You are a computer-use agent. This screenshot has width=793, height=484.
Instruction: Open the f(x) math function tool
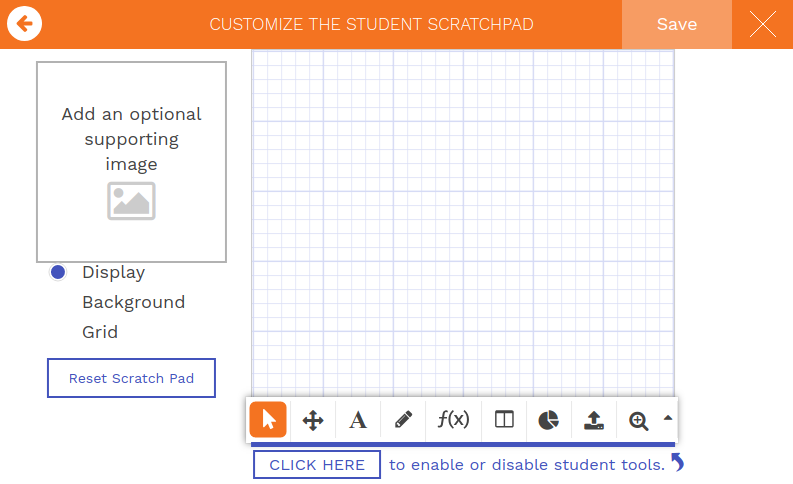453,419
